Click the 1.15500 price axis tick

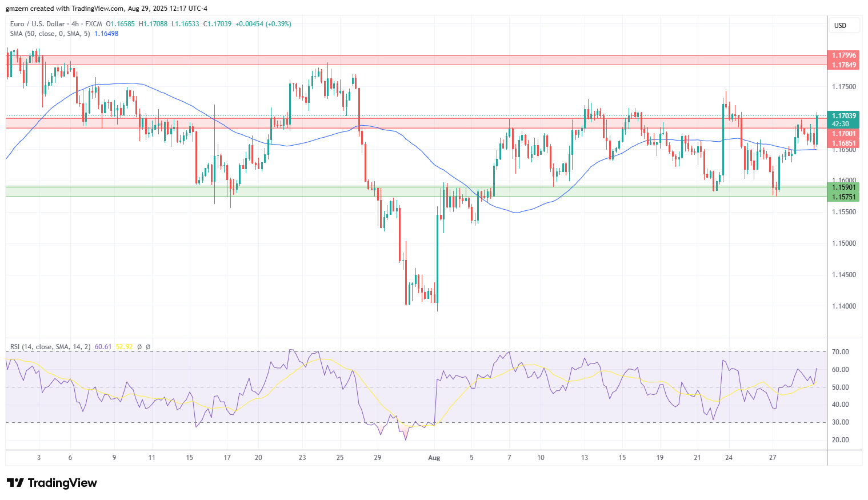pos(844,212)
